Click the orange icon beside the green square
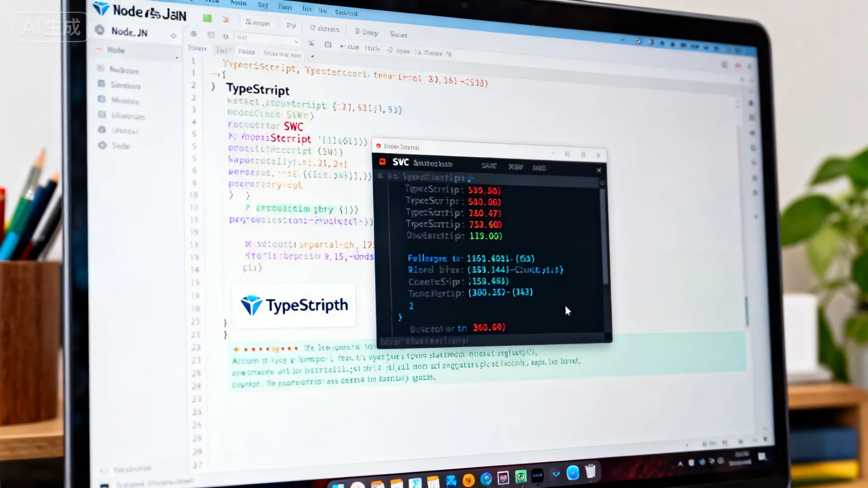The width and height of the screenshot is (868, 488). pyautogui.click(x=226, y=19)
